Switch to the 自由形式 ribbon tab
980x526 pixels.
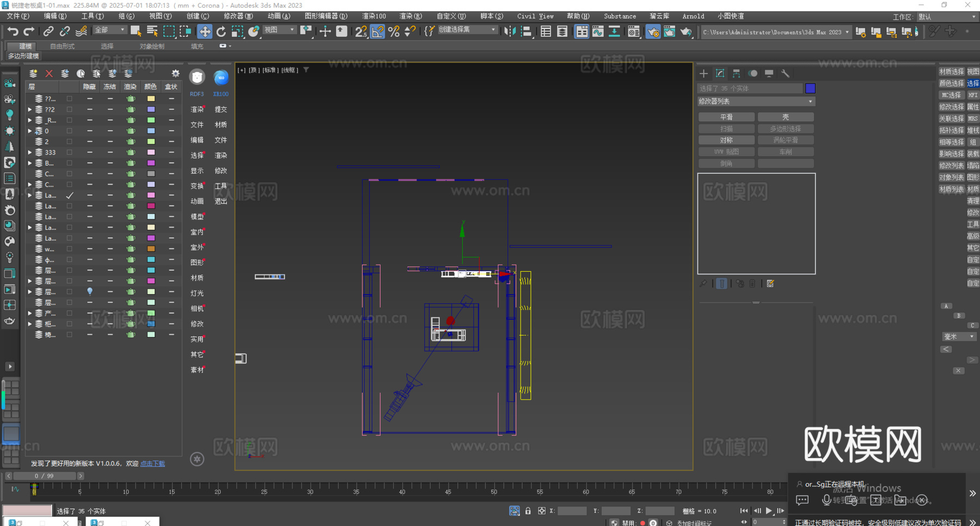click(62, 46)
